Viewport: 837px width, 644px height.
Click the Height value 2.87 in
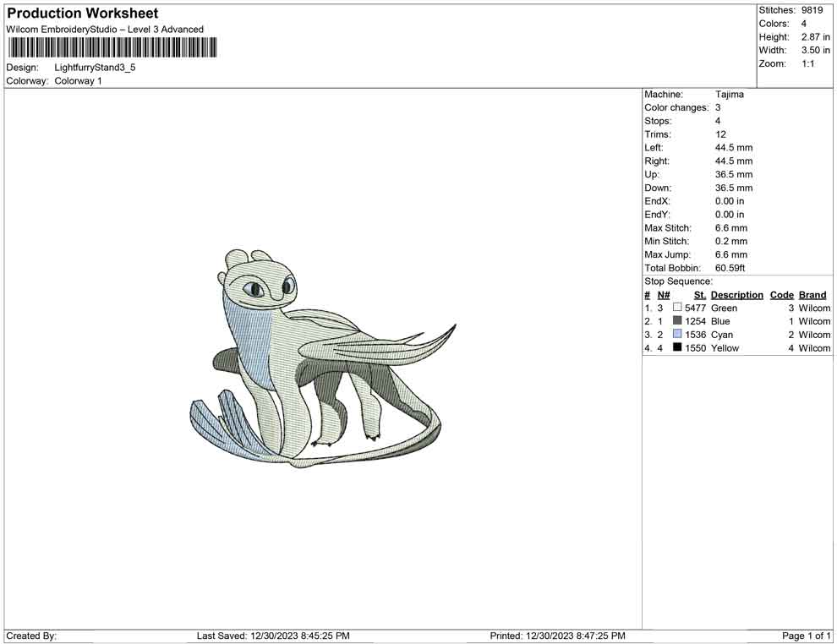point(815,37)
